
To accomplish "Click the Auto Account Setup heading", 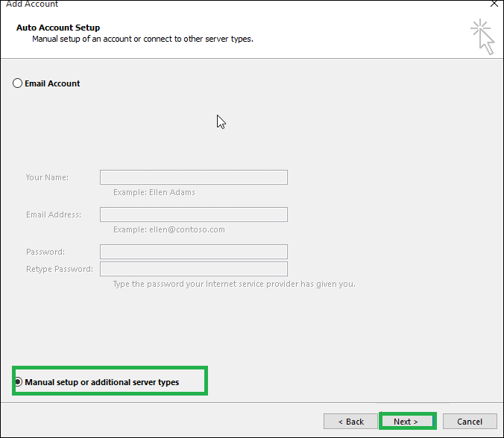I will click(58, 28).
